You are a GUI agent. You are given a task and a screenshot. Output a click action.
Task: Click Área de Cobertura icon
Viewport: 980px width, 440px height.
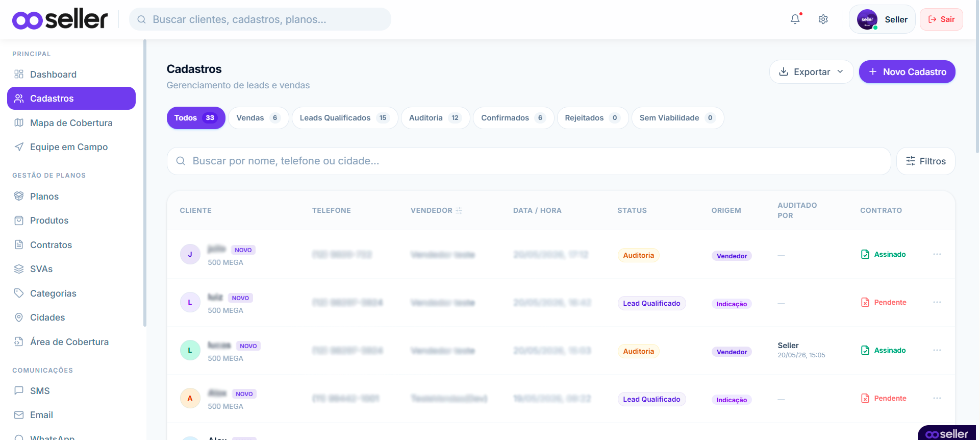coord(19,341)
